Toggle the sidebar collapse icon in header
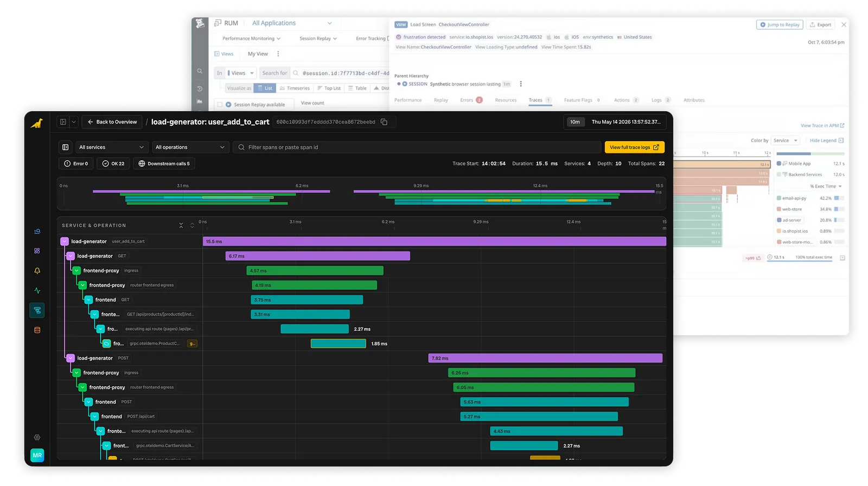This screenshot has width=868, height=486. [63, 122]
